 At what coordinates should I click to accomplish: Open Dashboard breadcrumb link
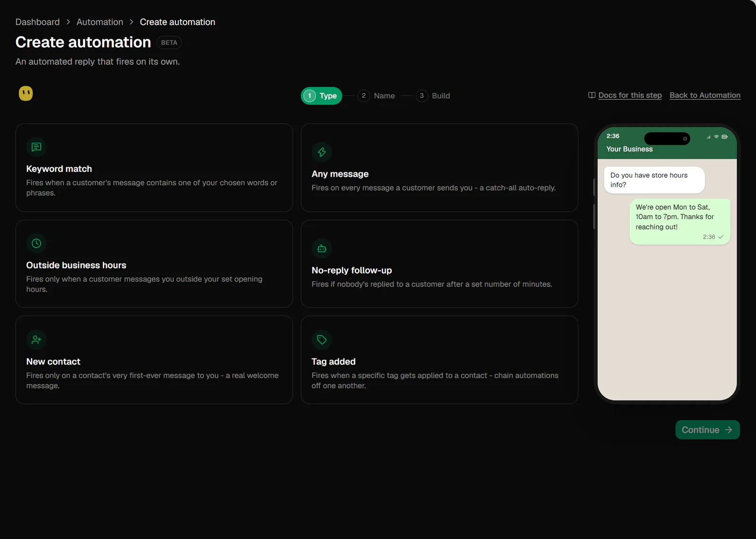click(x=38, y=22)
